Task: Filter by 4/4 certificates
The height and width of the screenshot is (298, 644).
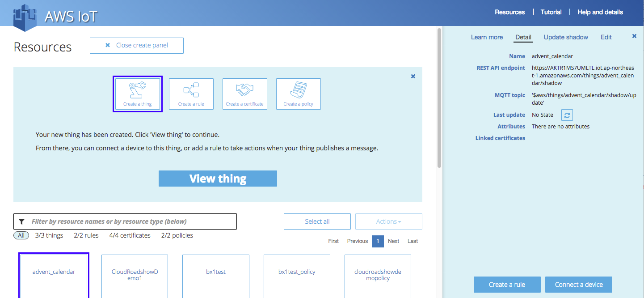Action: 130,235
